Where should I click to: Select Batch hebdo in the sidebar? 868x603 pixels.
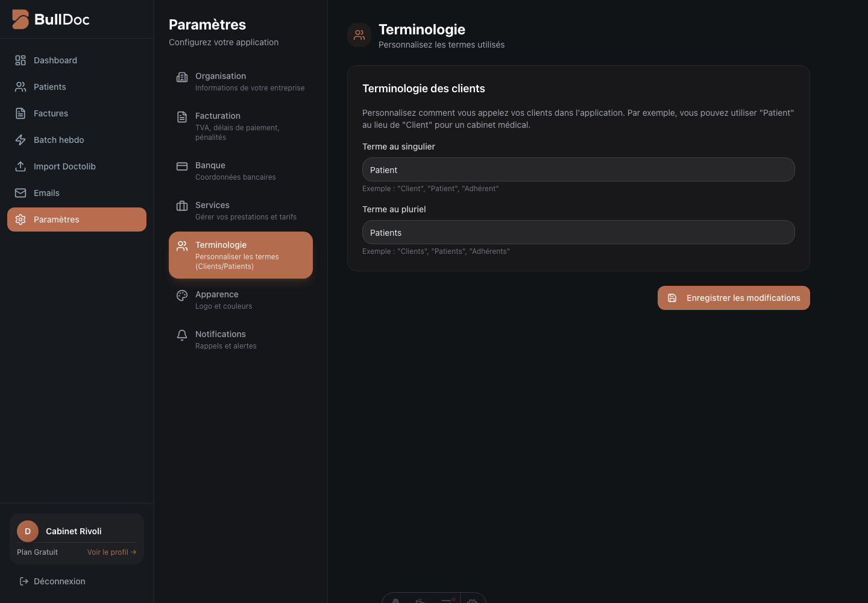click(x=59, y=140)
